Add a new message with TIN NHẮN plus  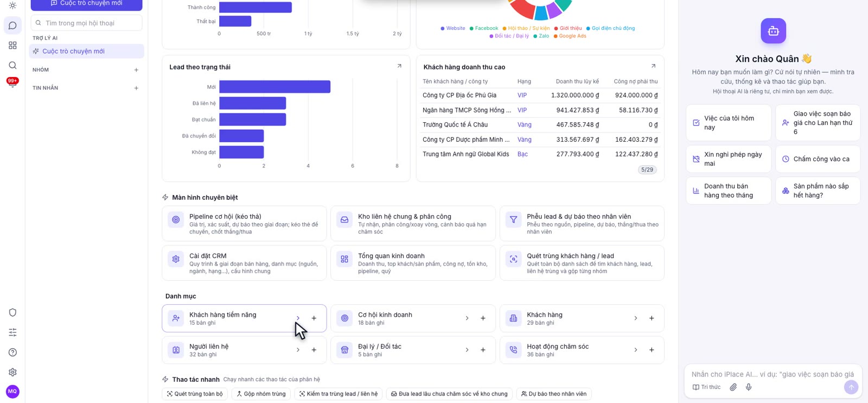(x=136, y=88)
